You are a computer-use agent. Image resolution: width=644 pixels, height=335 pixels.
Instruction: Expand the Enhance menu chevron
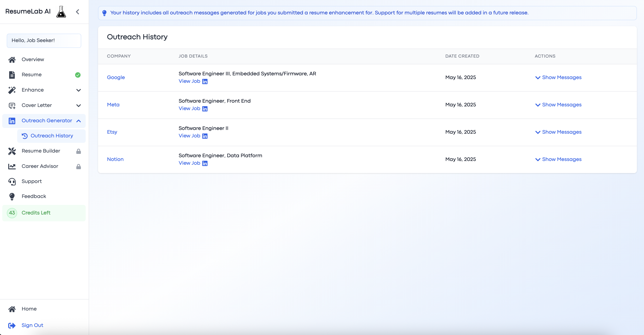coord(79,90)
